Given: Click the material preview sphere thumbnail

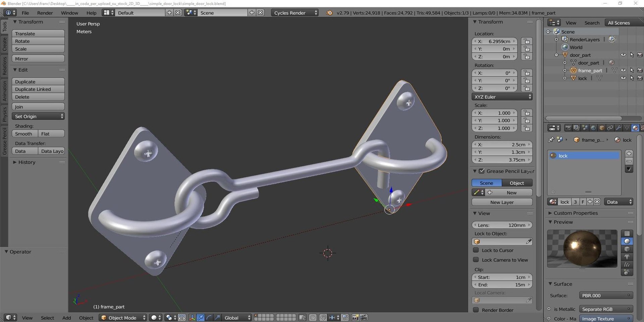Looking at the screenshot, I should point(582,249).
